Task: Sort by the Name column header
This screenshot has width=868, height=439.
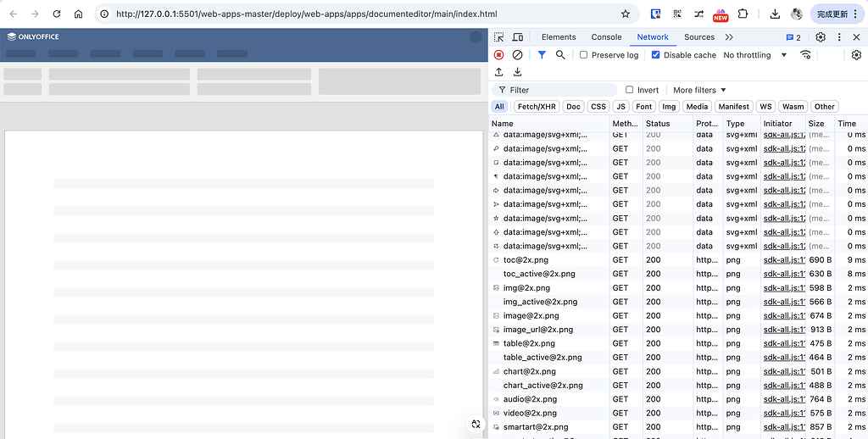Action: (x=549, y=124)
